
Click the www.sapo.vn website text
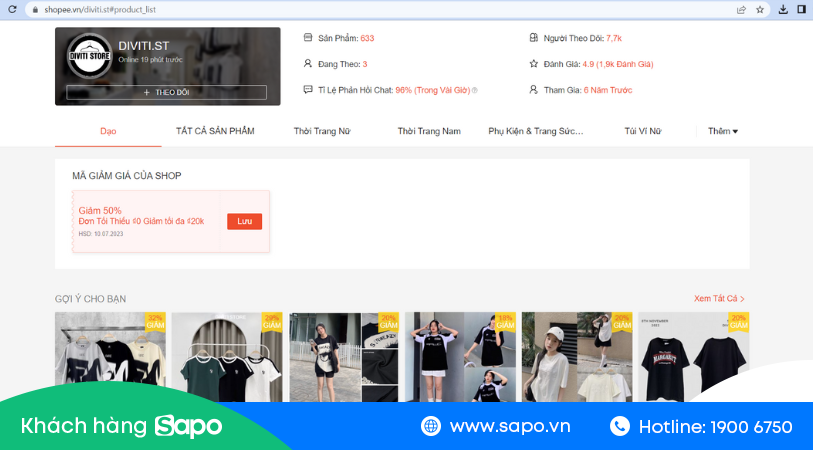510,426
